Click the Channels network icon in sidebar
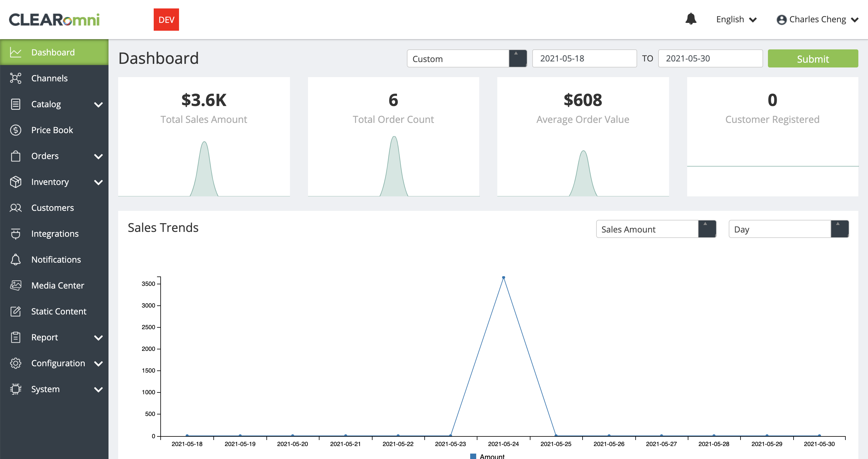 pyautogui.click(x=15, y=78)
